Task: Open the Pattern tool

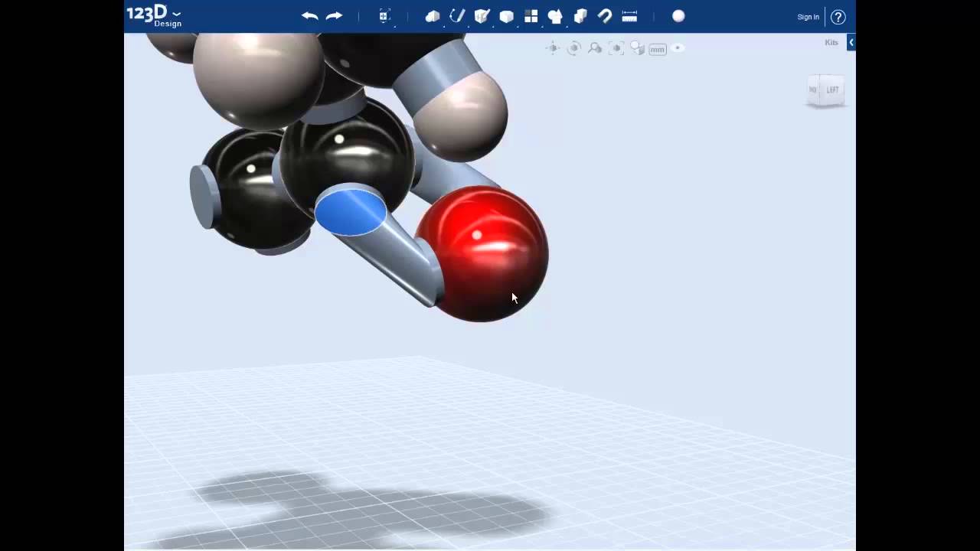Action: click(x=531, y=16)
